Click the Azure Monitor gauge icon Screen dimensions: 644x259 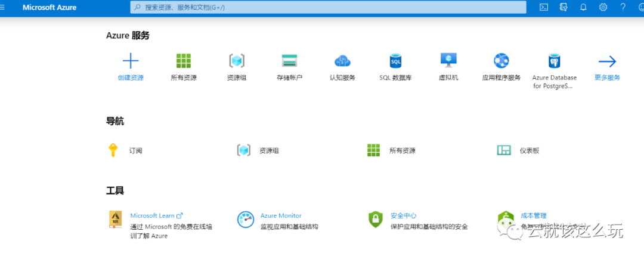pyautogui.click(x=246, y=220)
